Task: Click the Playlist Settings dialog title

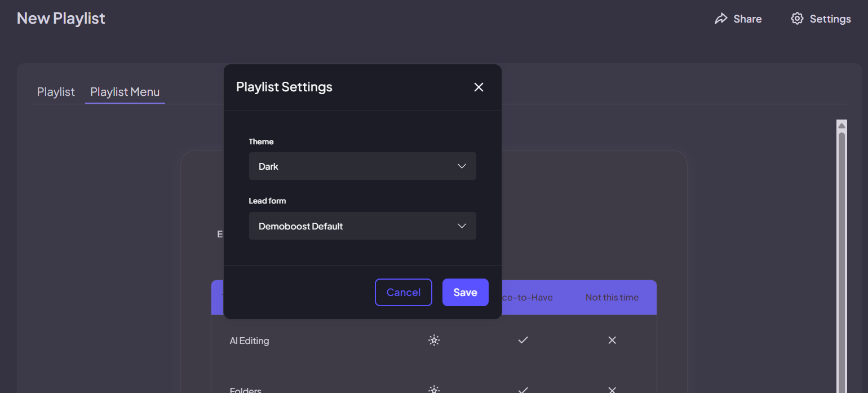Action: 284,87
